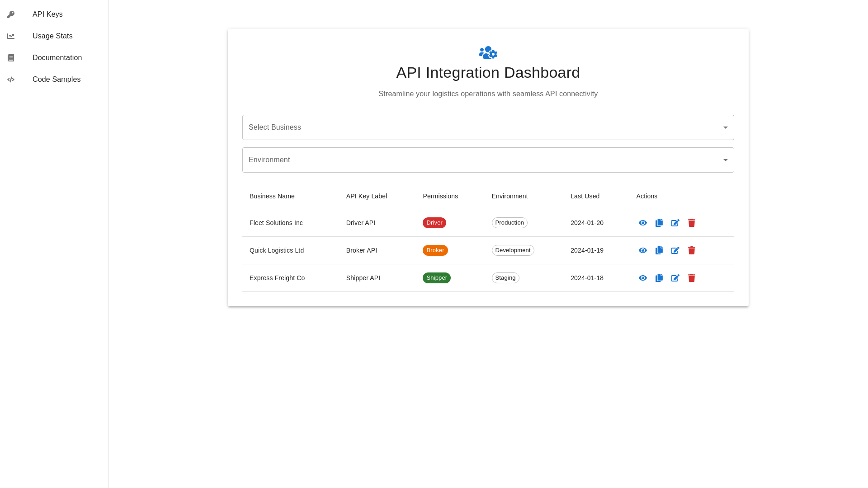Edit the Broker API key for Quick Logistics
Viewport: 868px width, 488px height.
pos(675,250)
